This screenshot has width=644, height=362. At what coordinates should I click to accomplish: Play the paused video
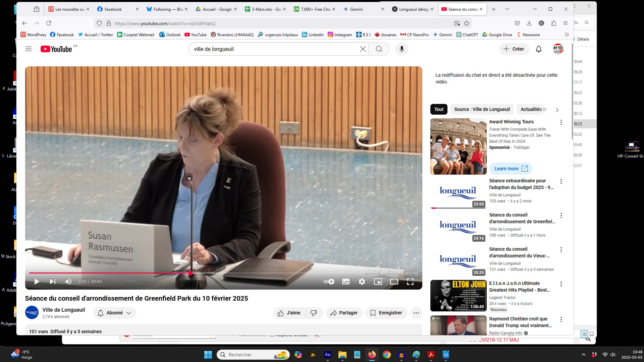point(37,282)
